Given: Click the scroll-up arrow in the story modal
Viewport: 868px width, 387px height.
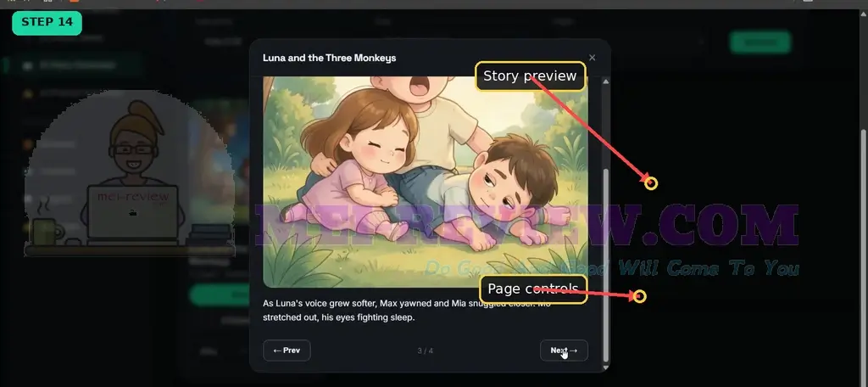Looking at the screenshot, I should tap(605, 81).
